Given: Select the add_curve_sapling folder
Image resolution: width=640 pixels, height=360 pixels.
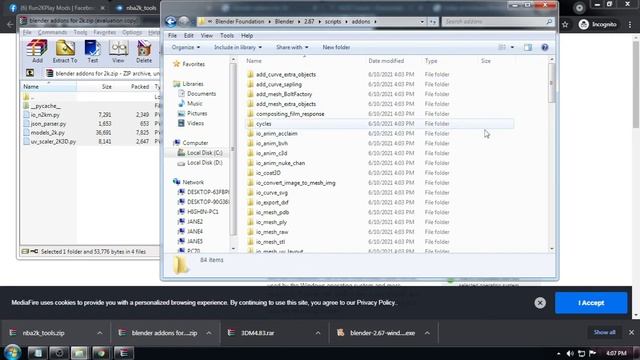Looking at the screenshot, I should (279, 84).
